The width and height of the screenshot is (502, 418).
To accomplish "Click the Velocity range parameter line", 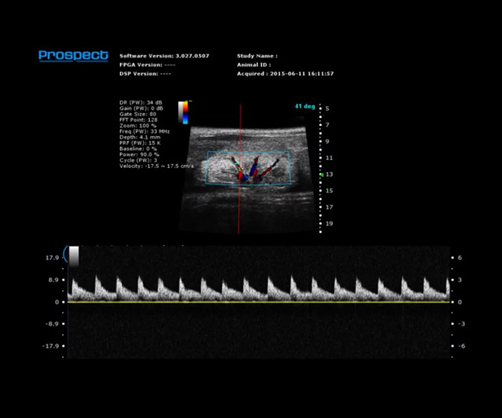I will coord(156,166).
